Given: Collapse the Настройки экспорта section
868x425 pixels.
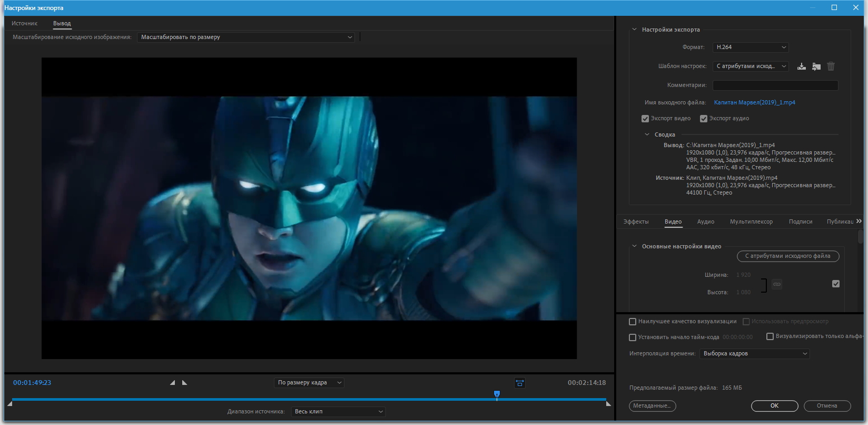Looking at the screenshot, I should 634,30.
